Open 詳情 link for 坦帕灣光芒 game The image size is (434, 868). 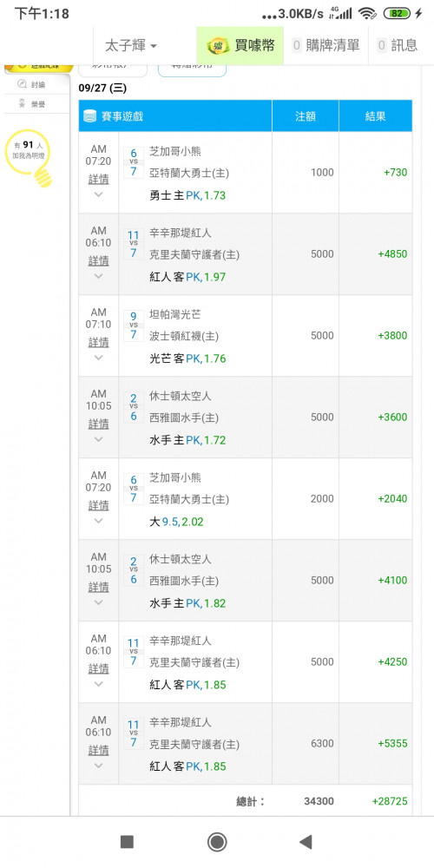click(99, 341)
